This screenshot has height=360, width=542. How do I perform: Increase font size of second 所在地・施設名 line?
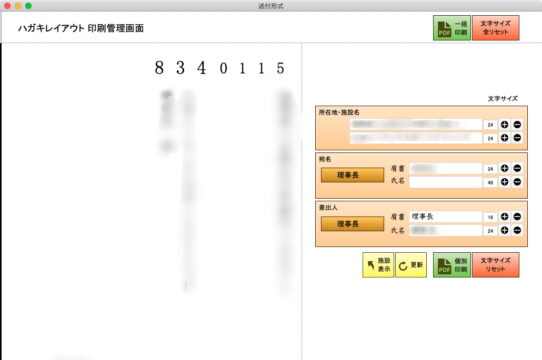pos(504,138)
